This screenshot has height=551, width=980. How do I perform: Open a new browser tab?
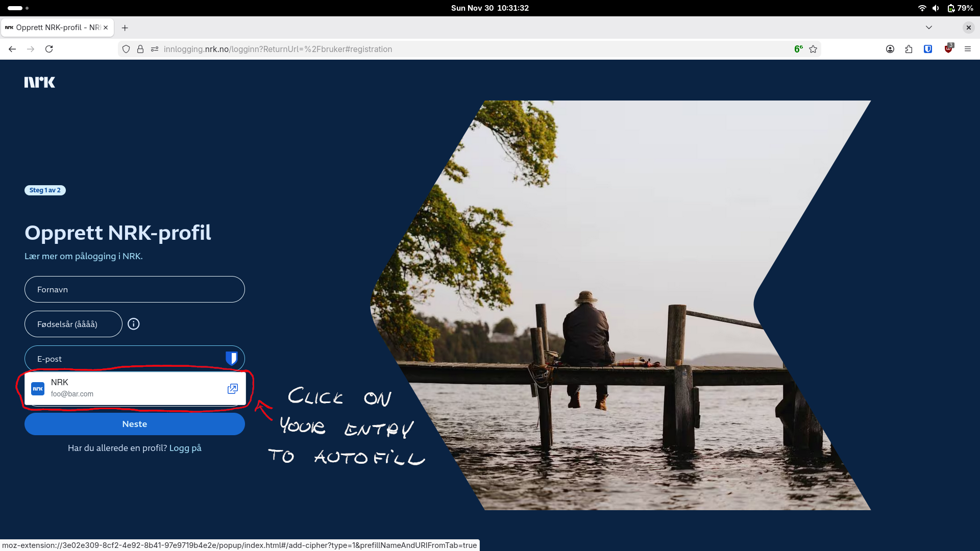click(x=125, y=28)
